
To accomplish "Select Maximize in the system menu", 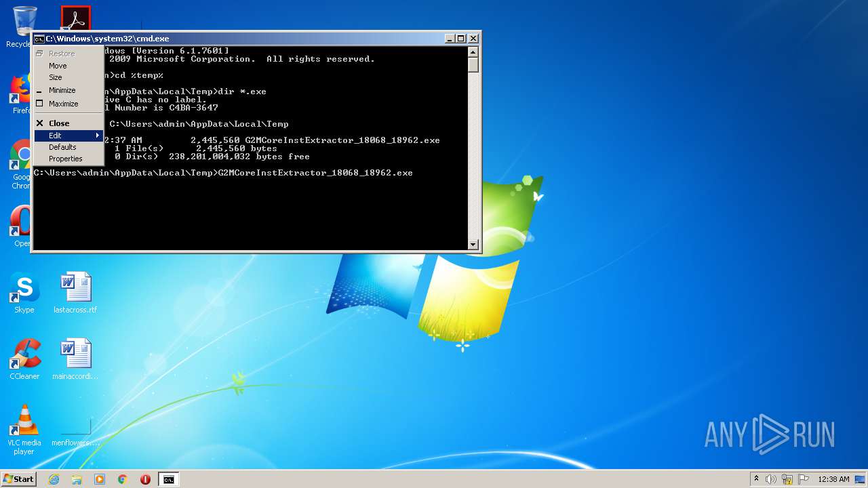I will point(68,104).
